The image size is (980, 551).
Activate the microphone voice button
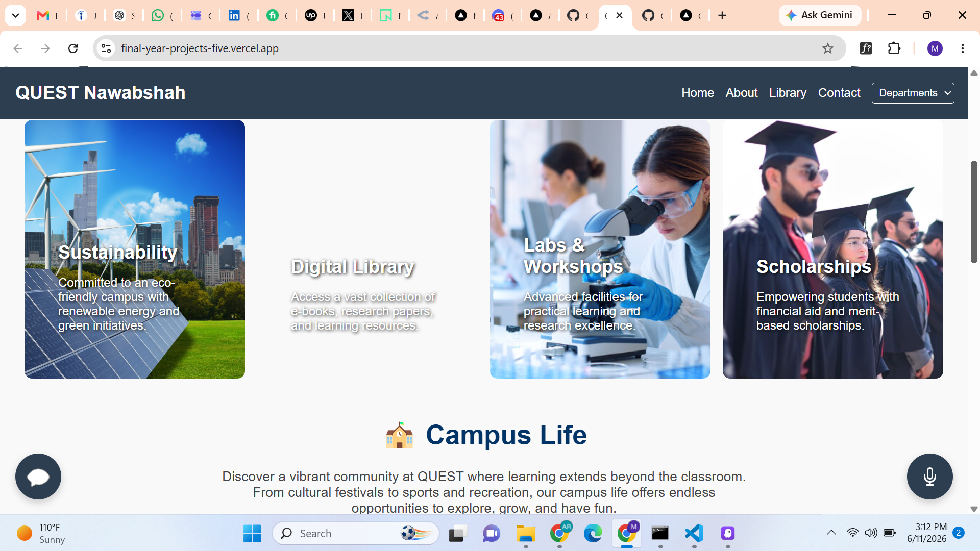929,477
